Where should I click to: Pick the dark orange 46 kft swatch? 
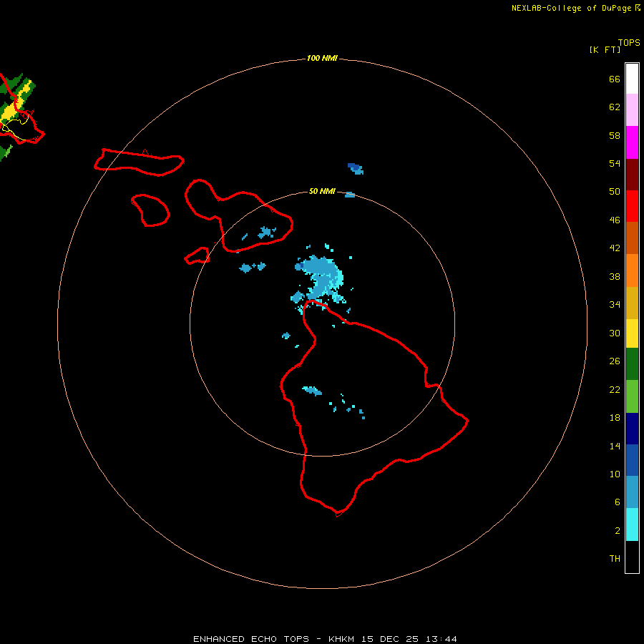pyautogui.click(x=632, y=238)
